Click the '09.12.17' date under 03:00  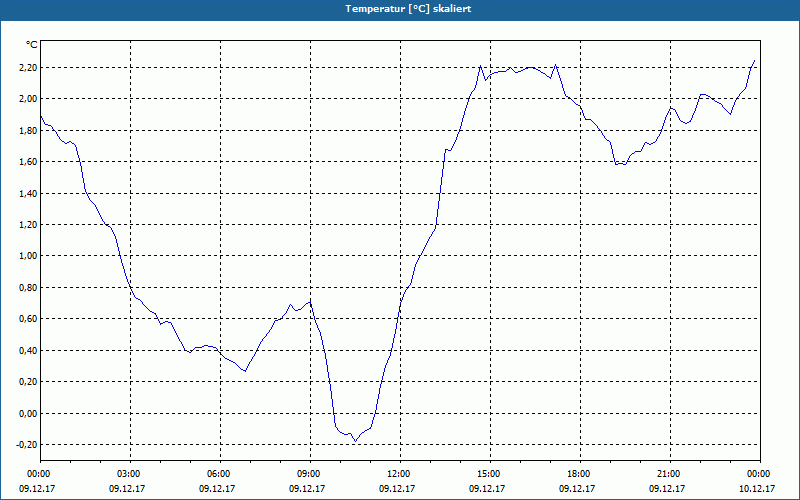pyautogui.click(x=127, y=488)
